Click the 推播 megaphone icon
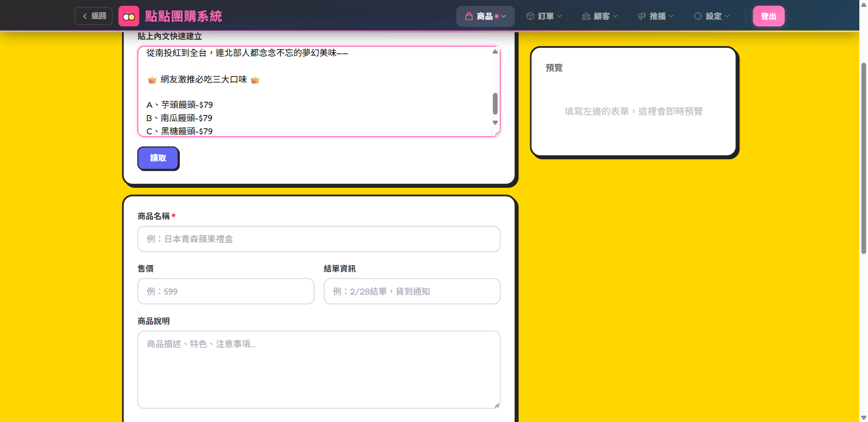The height and width of the screenshot is (422, 868). [641, 16]
